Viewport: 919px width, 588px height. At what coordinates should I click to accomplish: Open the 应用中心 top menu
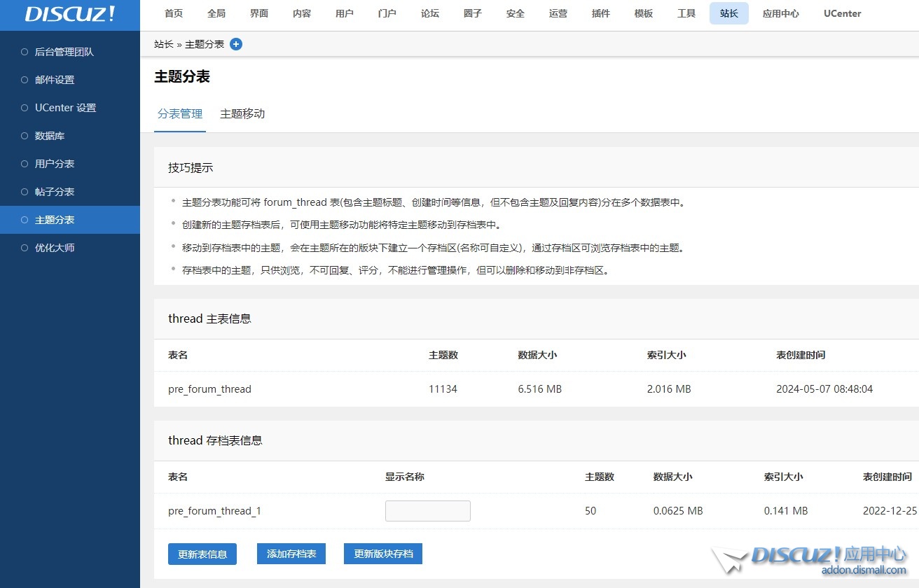pos(781,13)
